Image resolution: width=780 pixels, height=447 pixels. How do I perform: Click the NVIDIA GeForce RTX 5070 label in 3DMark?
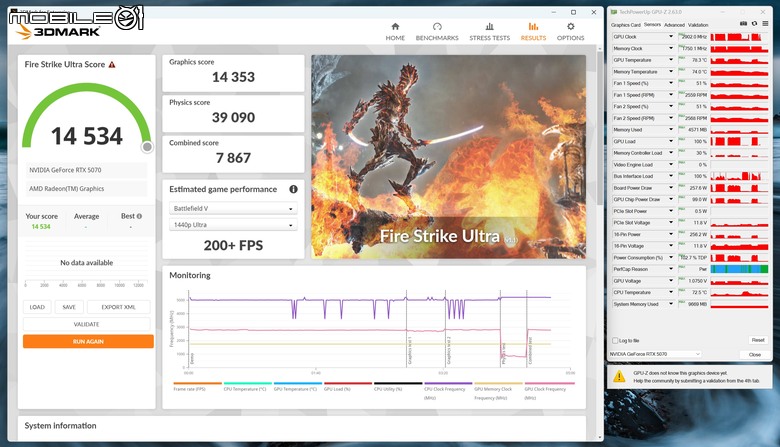65,170
